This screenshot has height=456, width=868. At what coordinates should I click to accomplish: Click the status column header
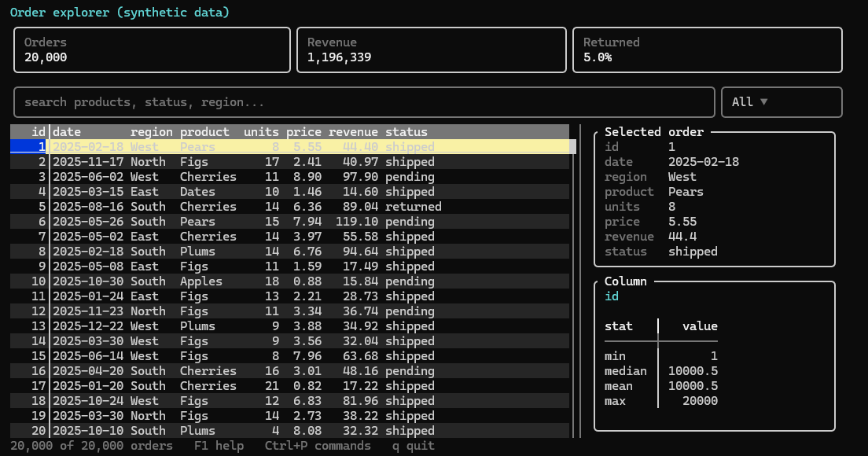click(x=406, y=132)
